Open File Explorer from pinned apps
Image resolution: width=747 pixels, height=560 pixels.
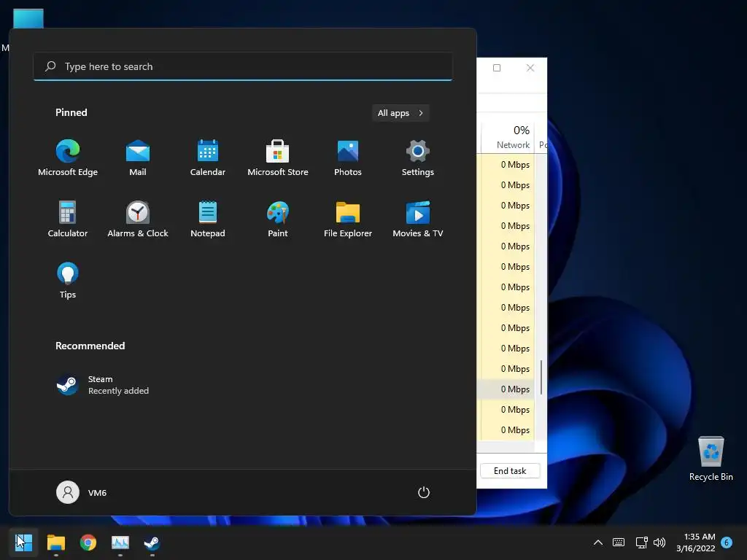[x=348, y=219]
